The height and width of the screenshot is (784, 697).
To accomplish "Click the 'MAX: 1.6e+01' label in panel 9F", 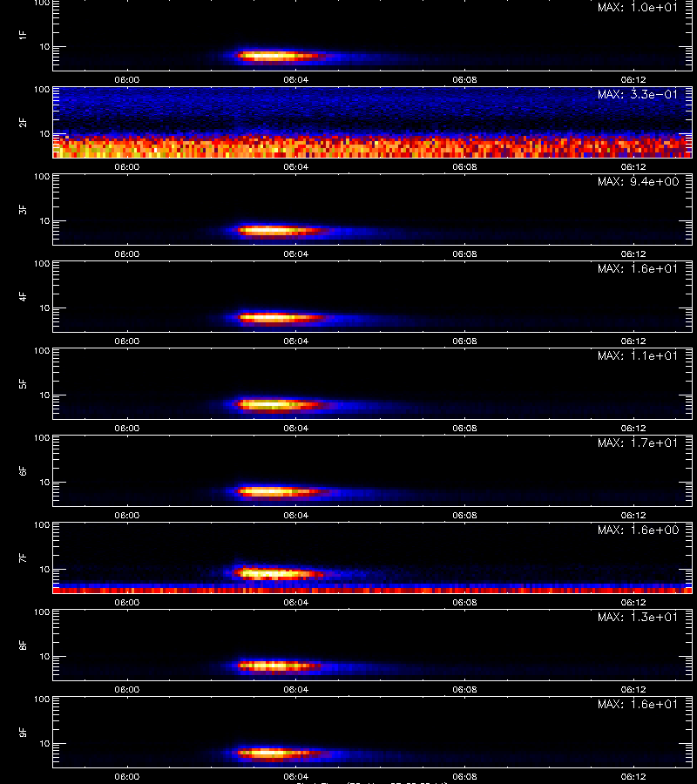I will (638, 704).
